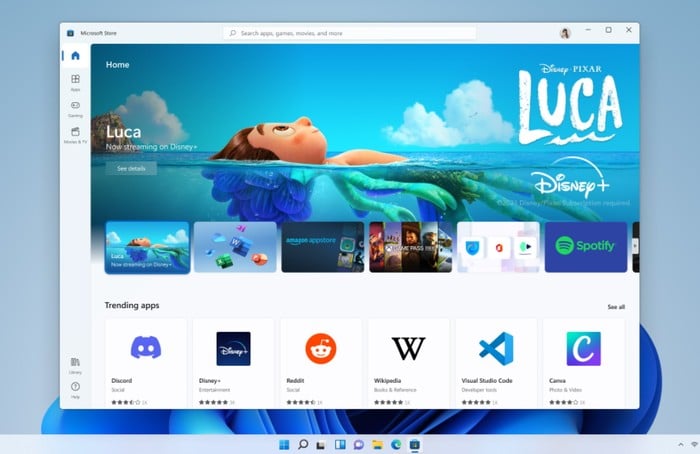Open Chat from the taskbar
Screen dimensions: 700x454
point(358,445)
